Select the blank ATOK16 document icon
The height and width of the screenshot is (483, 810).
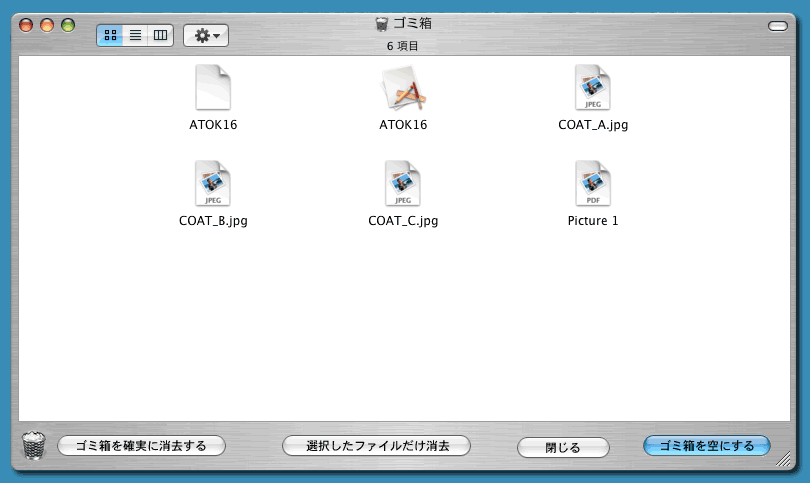[x=213, y=87]
